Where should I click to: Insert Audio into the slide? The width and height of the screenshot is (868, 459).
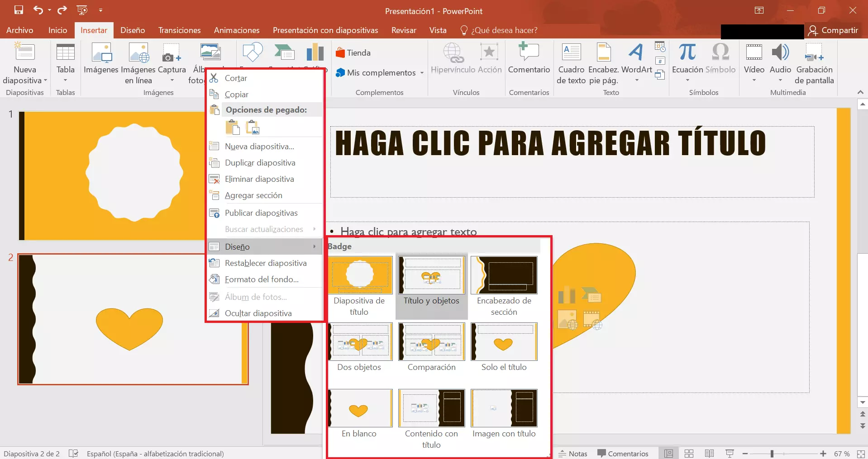pyautogui.click(x=780, y=63)
